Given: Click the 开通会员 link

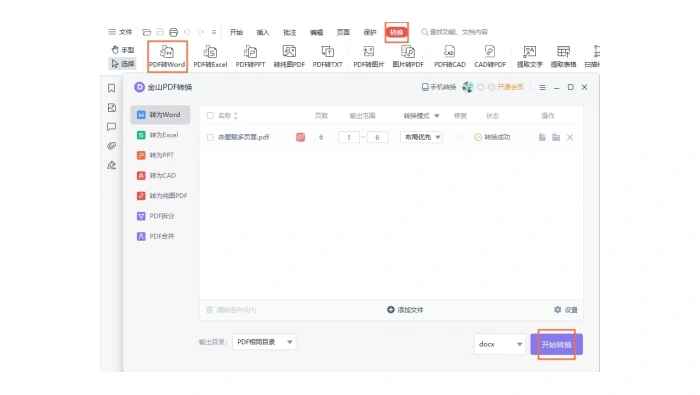Looking at the screenshot, I should coord(510,87).
